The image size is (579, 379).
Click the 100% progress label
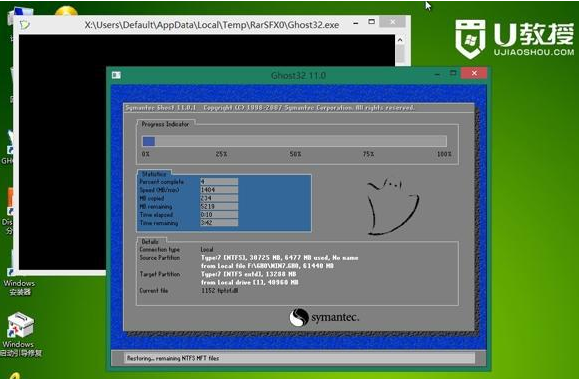(444, 154)
